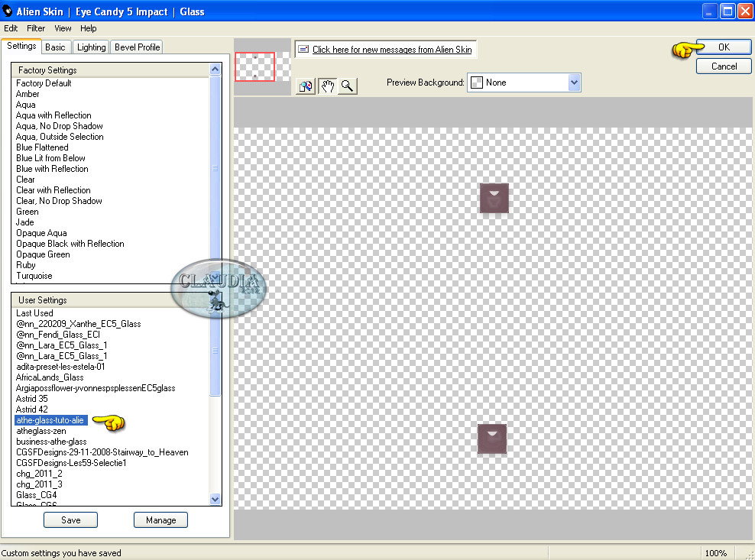The image size is (755, 560).
Task: Select adita-preset-les-estela-01 user setting
Action: [x=60, y=367]
